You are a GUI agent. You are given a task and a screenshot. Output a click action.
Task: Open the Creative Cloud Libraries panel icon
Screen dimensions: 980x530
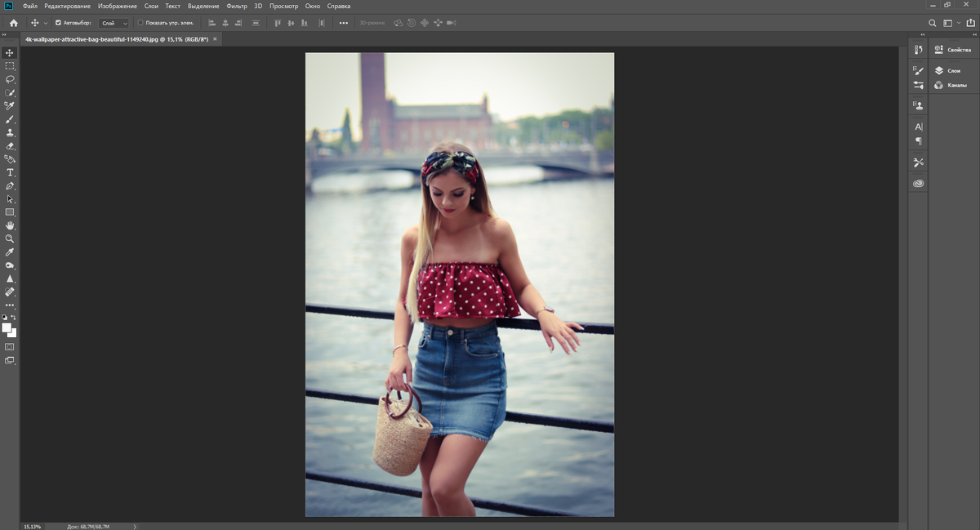(x=919, y=183)
